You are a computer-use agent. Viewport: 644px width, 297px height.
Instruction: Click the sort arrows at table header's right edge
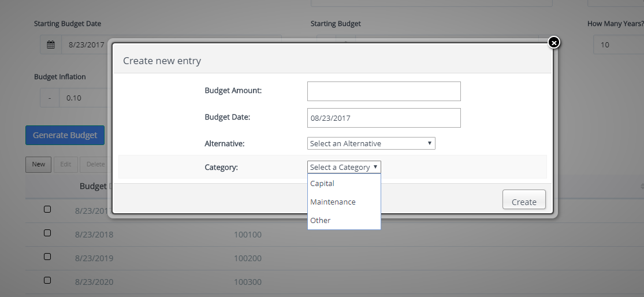(642, 186)
